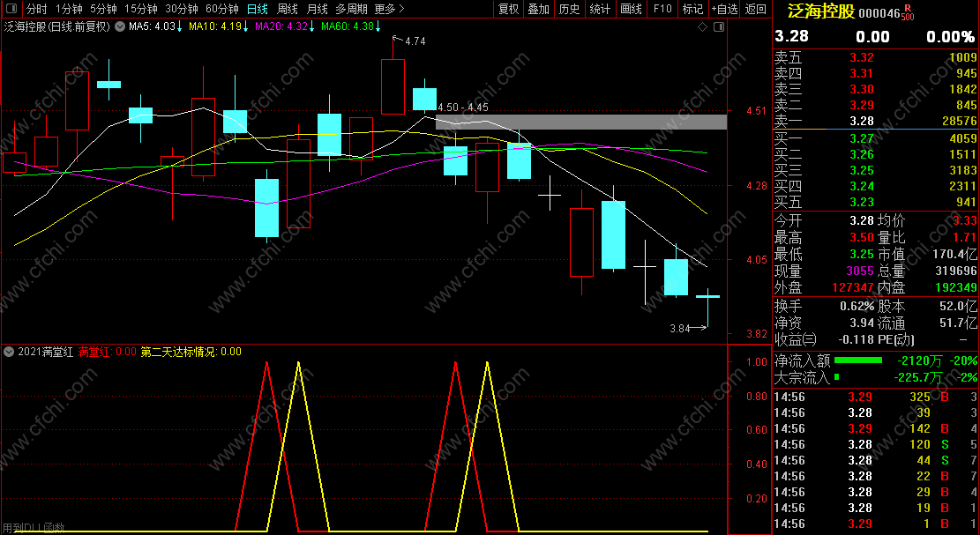Viewport: 980px width, 535px height.
Task: Click the 叠加 overlay button
Action: click(x=538, y=9)
